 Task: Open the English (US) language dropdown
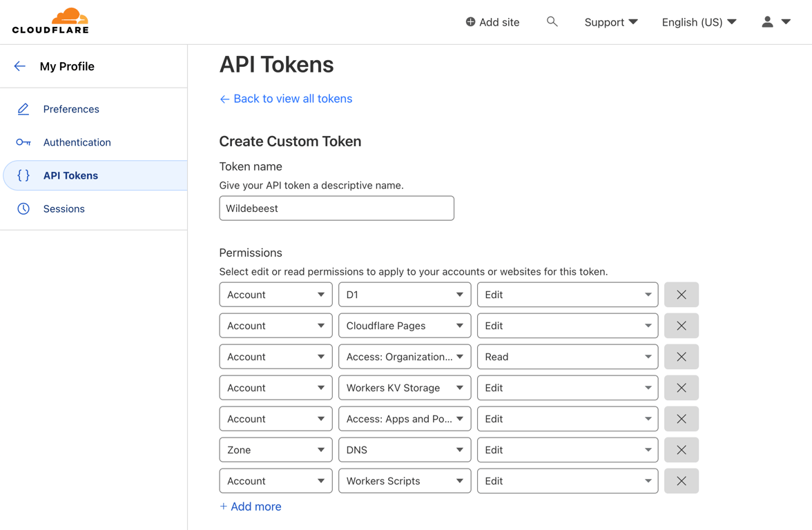(699, 22)
